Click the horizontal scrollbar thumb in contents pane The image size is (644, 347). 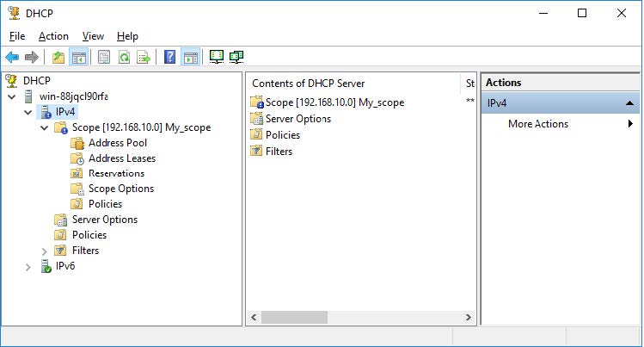click(x=294, y=318)
